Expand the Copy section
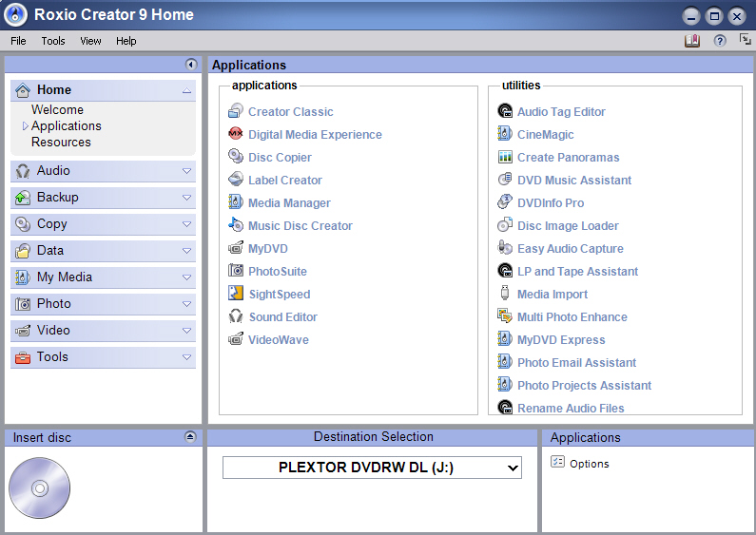756x535 pixels. tap(186, 224)
